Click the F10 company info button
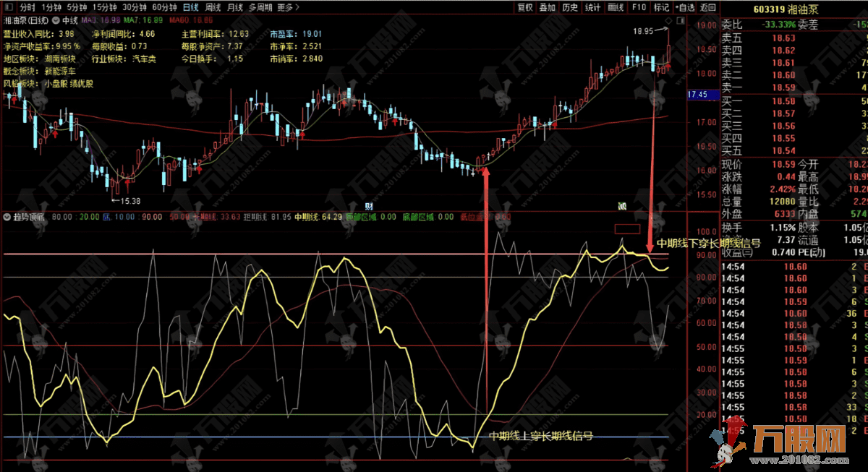This screenshot has width=868, height=472. click(x=639, y=7)
